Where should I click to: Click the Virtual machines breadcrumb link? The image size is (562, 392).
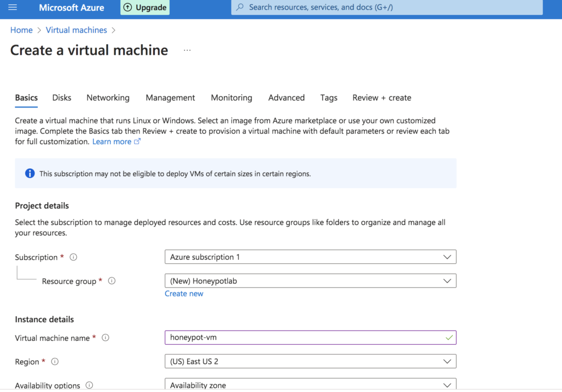point(76,30)
